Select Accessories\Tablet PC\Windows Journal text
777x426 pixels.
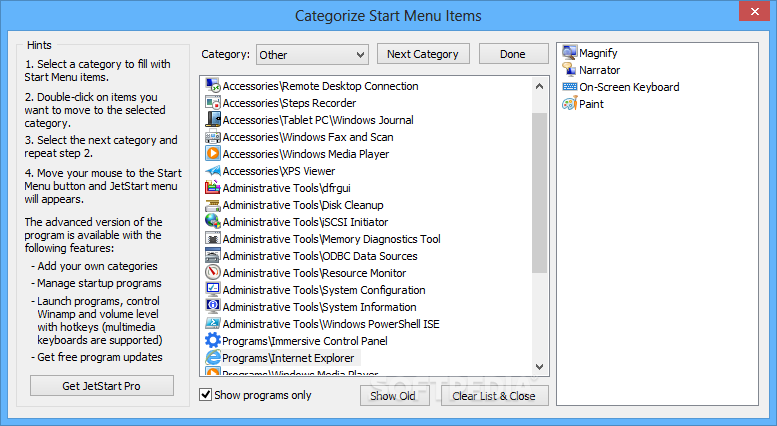[318, 120]
